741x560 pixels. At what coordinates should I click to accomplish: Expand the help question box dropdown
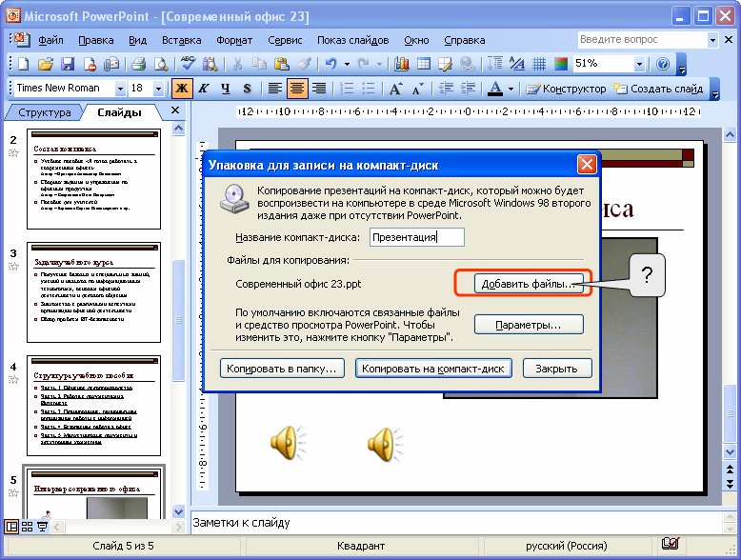pyautogui.click(x=712, y=40)
